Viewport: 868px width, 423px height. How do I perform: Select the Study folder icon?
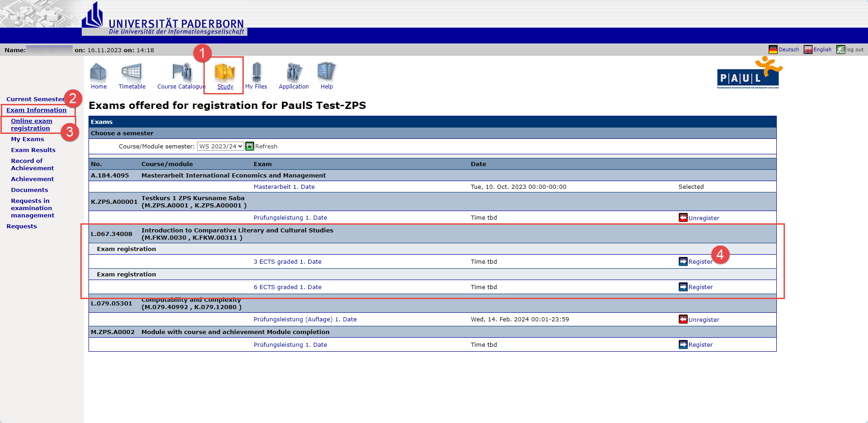pos(225,72)
